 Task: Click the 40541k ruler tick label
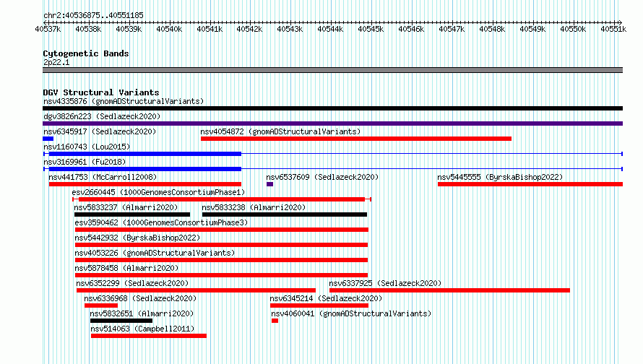click(210, 29)
